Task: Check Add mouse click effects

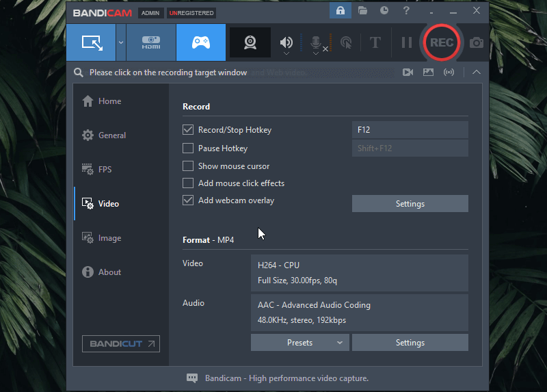Action: click(188, 183)
